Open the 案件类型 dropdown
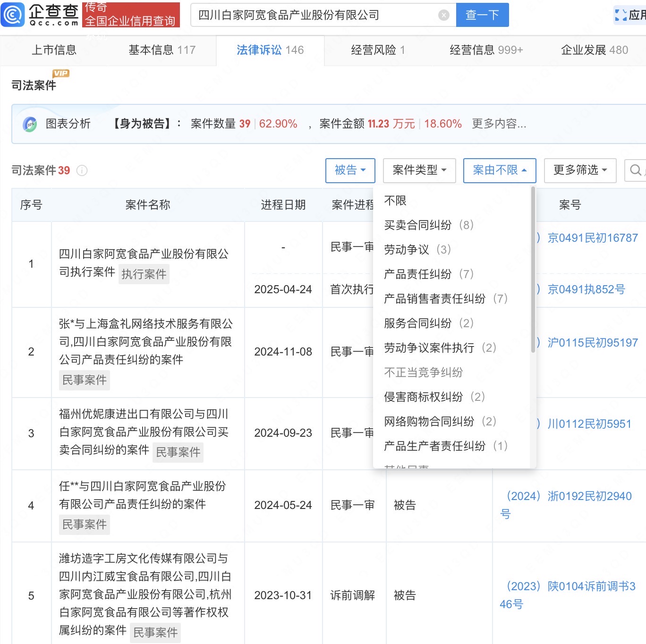Screen dimensions: 646x644 (x=419, y=170)
